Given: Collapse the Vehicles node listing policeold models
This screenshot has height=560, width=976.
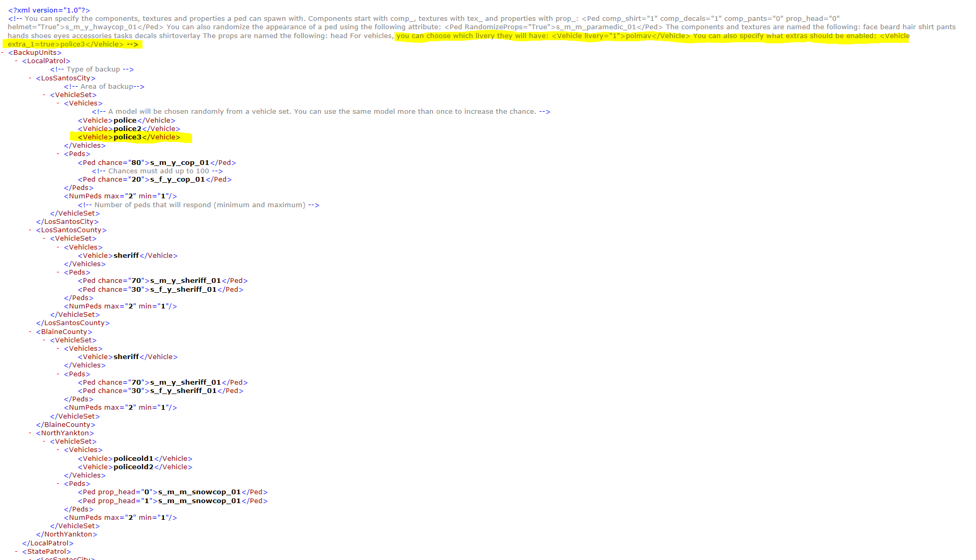Looking at the screenshot, I should click(58, 450).
